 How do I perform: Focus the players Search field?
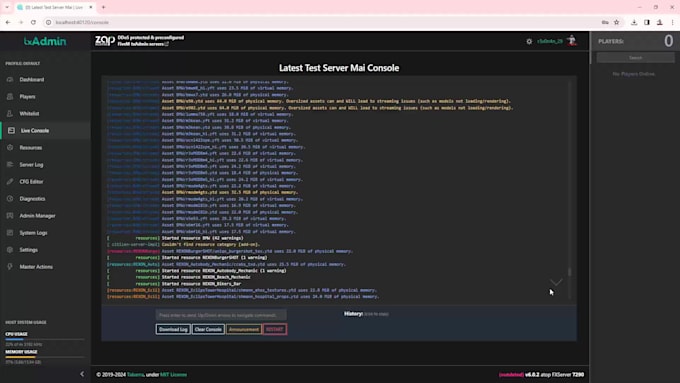point(635,58)
